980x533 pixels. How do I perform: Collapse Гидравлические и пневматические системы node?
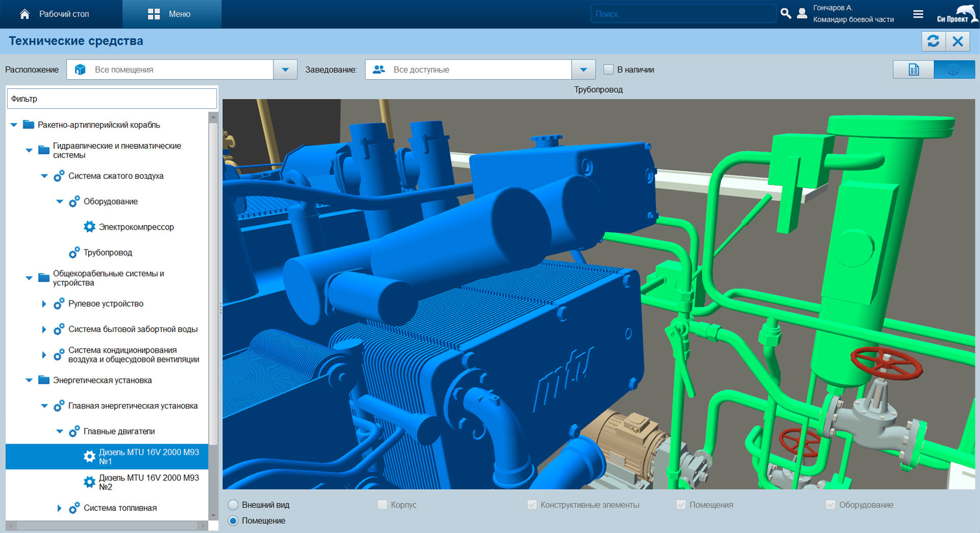tap(29, 150)
